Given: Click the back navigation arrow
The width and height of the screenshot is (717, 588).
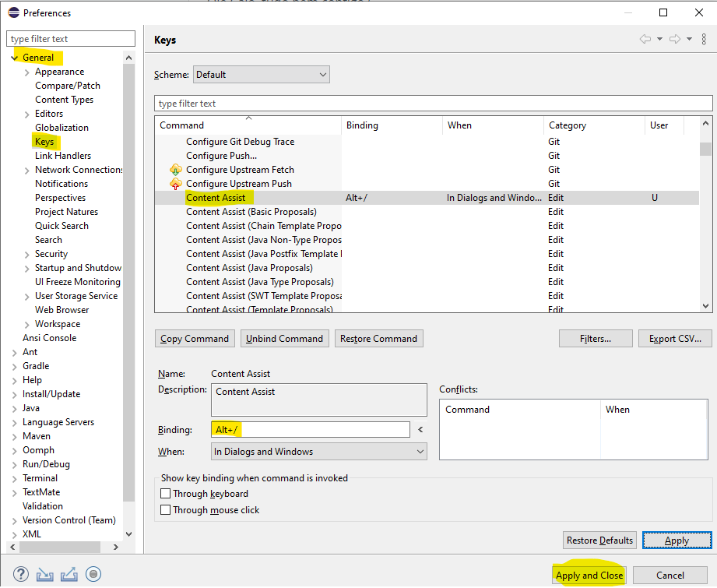Looking at the screenshot, I should (645, 39).
